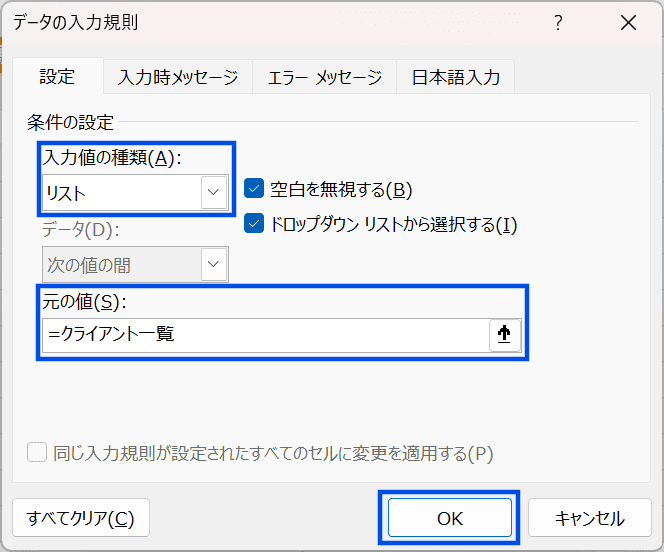Click the 次の値の間 data combo box
Viewport: 664px width, 552px height.
(x=120, y=265)
